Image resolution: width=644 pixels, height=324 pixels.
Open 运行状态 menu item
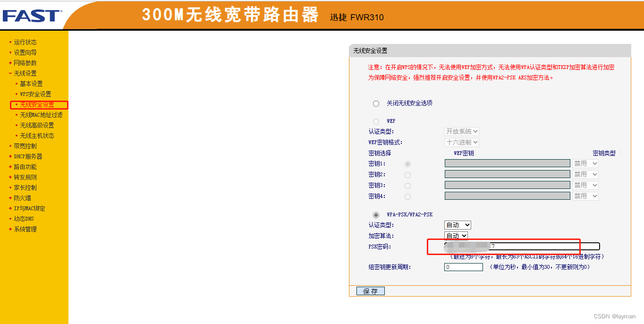point(25,42)
